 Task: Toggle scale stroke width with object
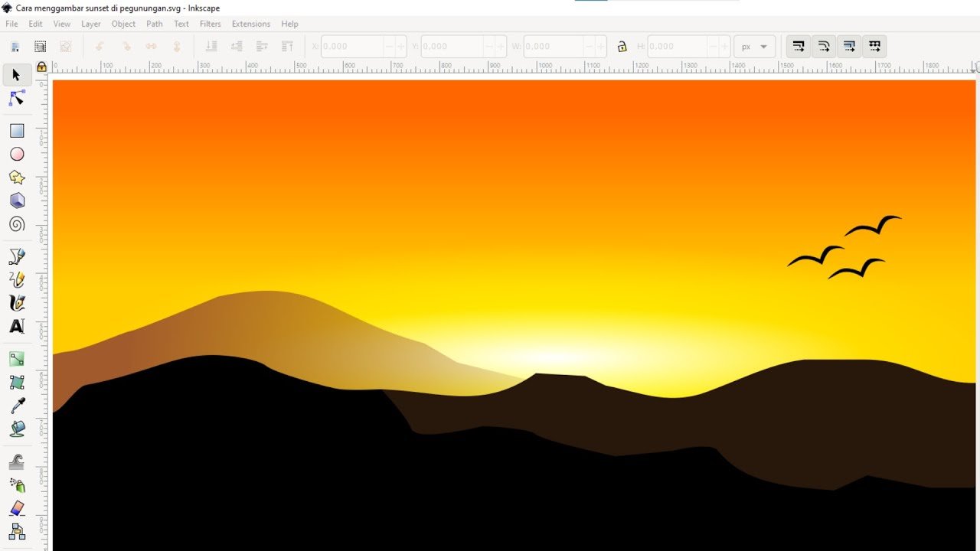798,47
